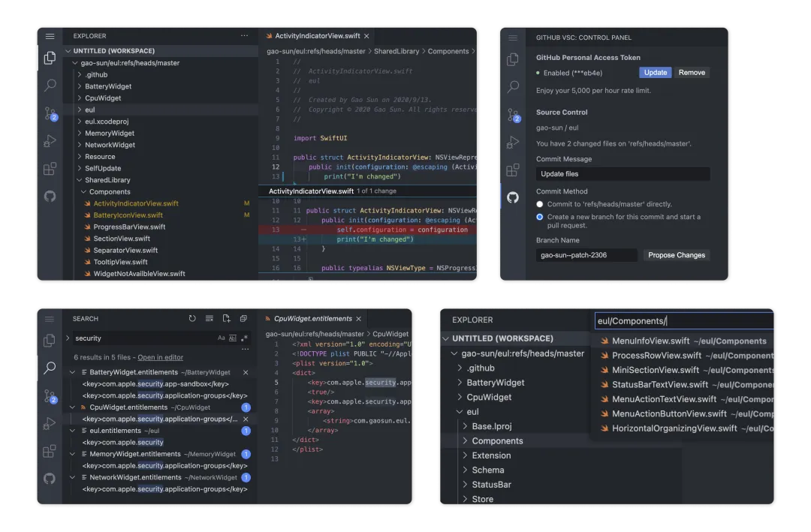Expand the Replace toggle chevron beside the security search box
This screenshot has height=532, width=811.
pos(68,338)
